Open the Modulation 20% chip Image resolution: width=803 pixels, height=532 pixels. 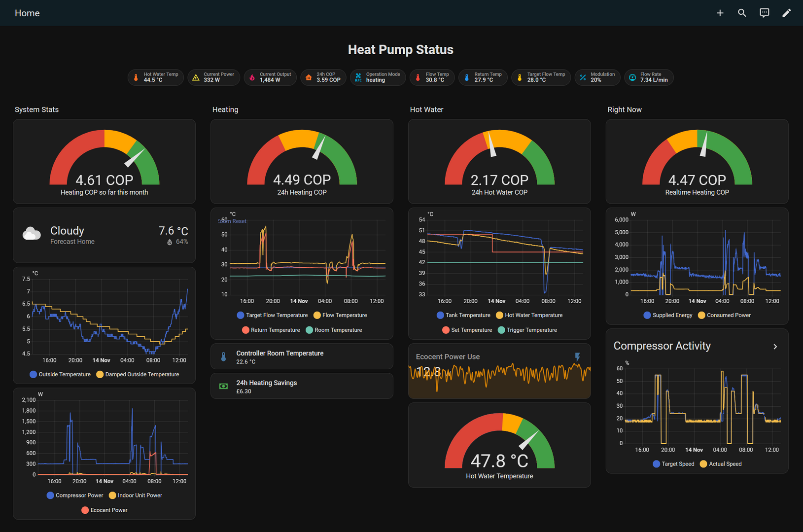click(597, 77)
